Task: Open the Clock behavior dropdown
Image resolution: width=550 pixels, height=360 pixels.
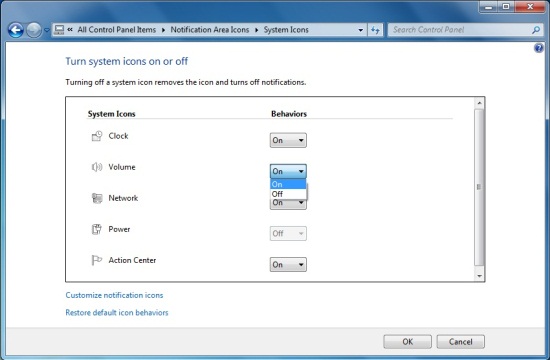Action: coord(288,140)
